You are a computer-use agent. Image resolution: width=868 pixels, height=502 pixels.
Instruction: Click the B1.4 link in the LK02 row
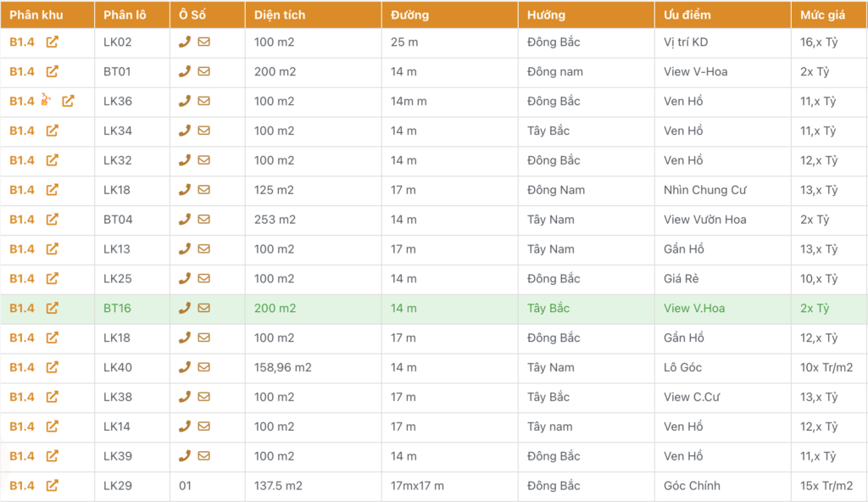coord(22,42)
